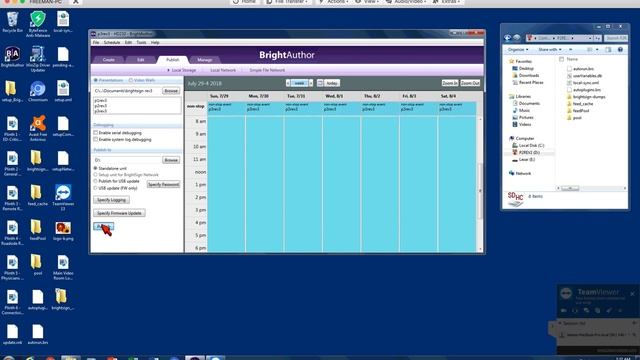This screenshot has width=640, height=360.
Task: Select the update.rok file on desktop
Action: coord(12,334)
